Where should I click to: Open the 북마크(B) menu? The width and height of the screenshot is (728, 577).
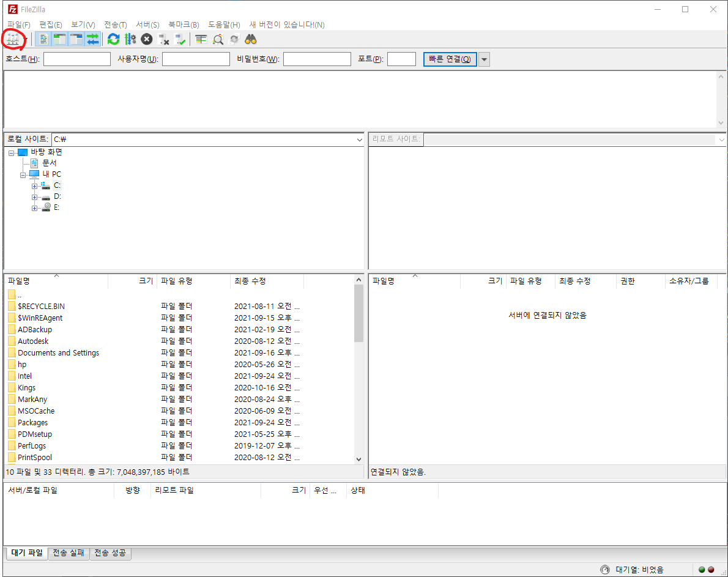click(x=184, y=24)
